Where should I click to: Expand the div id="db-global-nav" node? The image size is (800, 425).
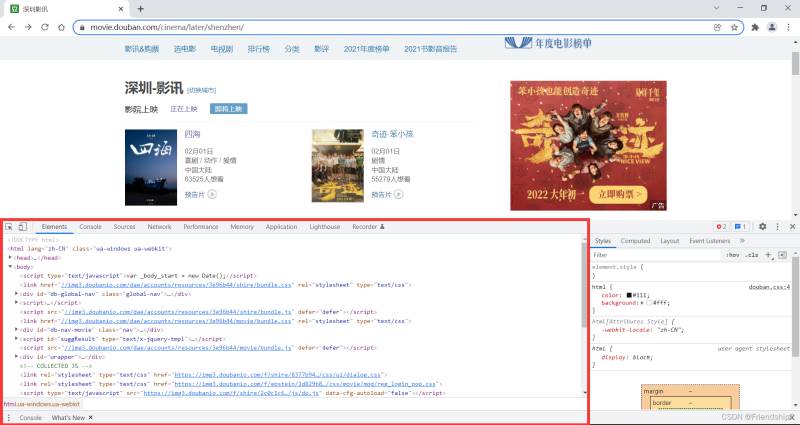[17, 294]
